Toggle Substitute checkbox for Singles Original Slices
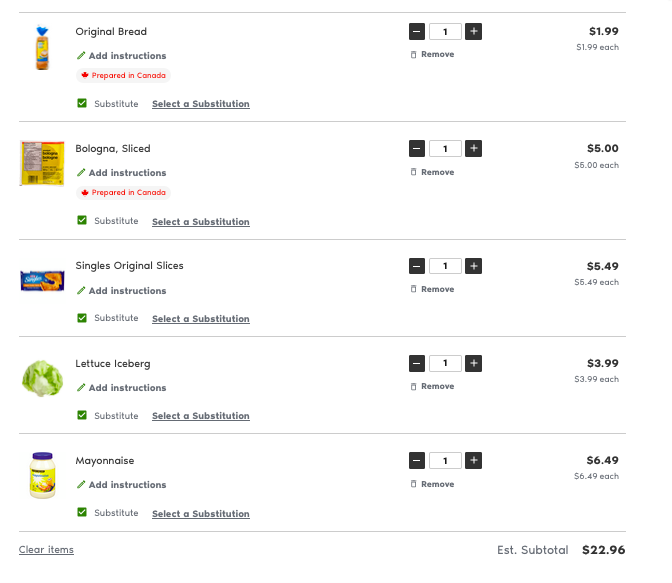Screen dimensions: 672x583 (82, 318)
